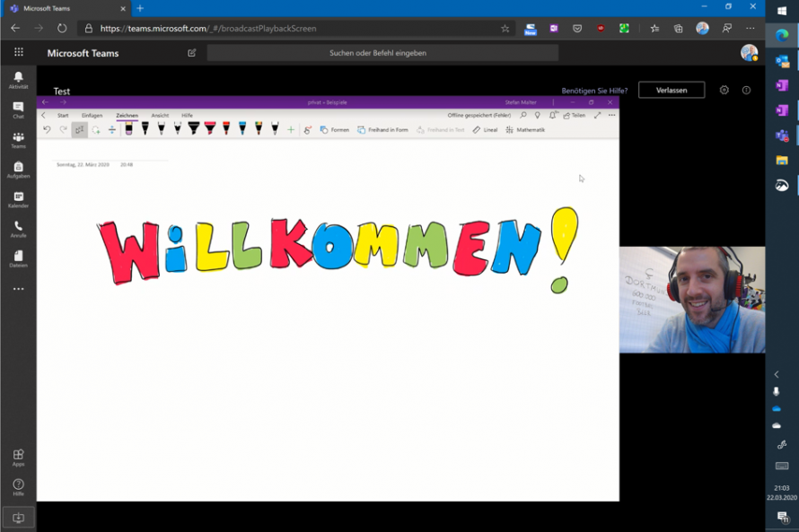This screenshot has height=532, width=799.
Task: Open Zeichnen tab in shared OneNote
Action: [x=127, y=116]
